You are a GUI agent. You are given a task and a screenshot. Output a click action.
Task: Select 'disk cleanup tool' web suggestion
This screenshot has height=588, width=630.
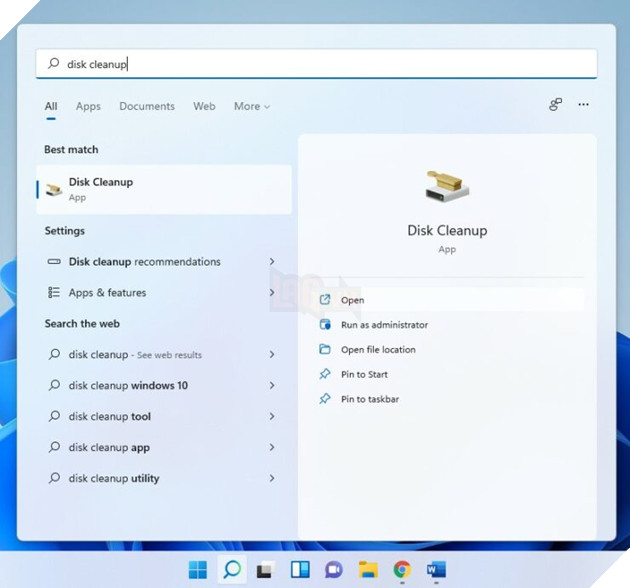coord(164,416)
